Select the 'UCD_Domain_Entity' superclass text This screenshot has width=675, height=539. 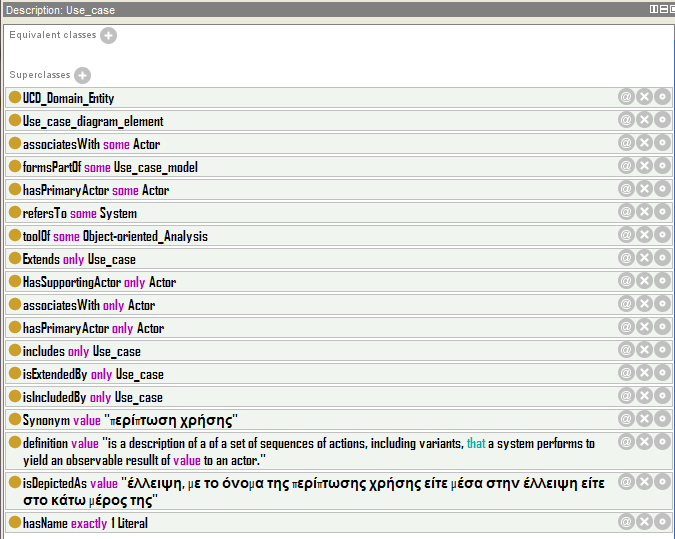(x=68, y=98)
